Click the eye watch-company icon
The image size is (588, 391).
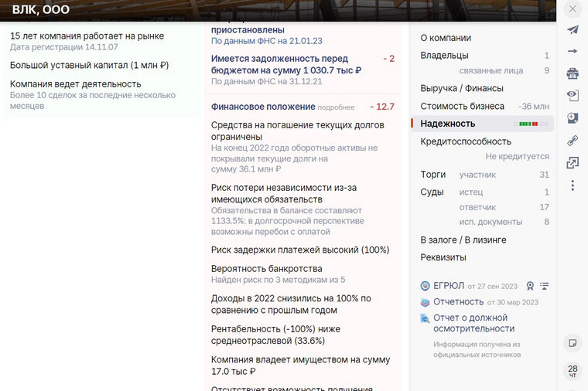click(x=573, y=96)
